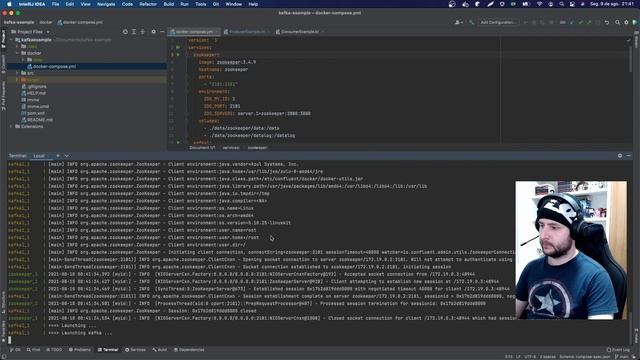Select HELP.md in project tree

(x=33, y=93)
